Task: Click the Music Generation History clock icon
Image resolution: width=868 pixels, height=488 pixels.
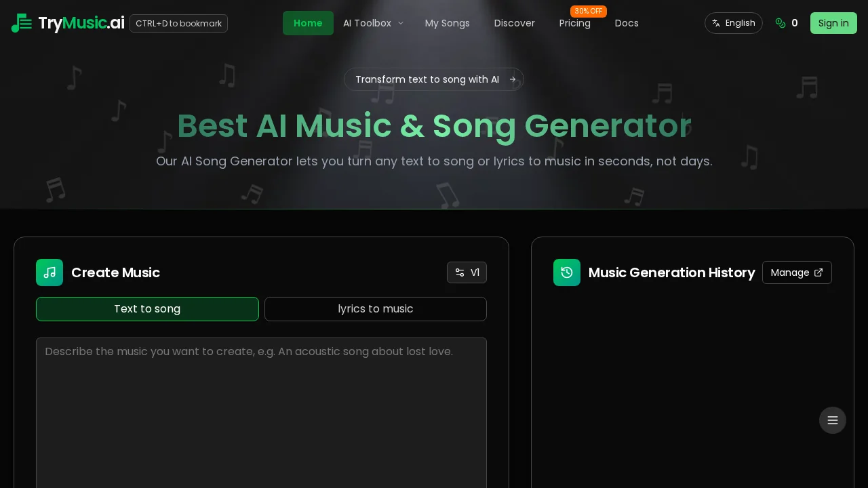Action: click(567, 272)
